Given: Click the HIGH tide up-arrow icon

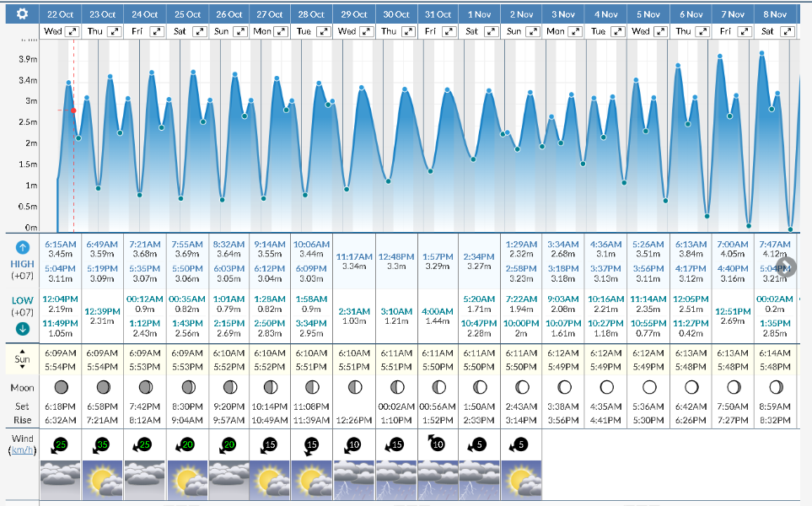Looking at the screenshot, I should [23, 247].
